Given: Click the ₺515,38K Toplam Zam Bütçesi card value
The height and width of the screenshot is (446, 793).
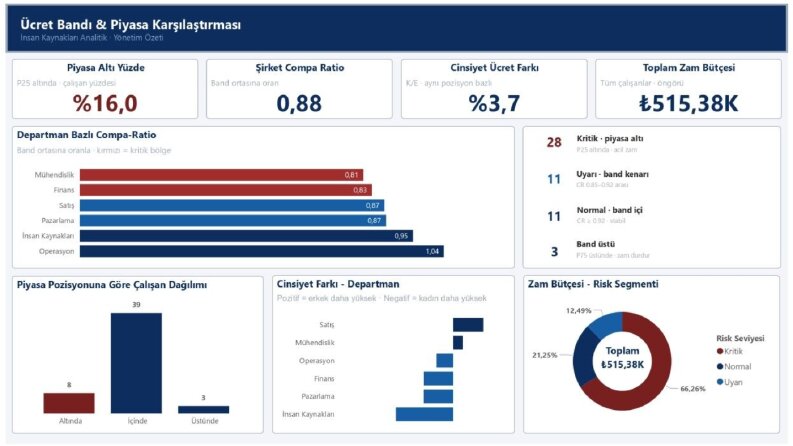Looking at the screenshot, I should click(688, 103).
